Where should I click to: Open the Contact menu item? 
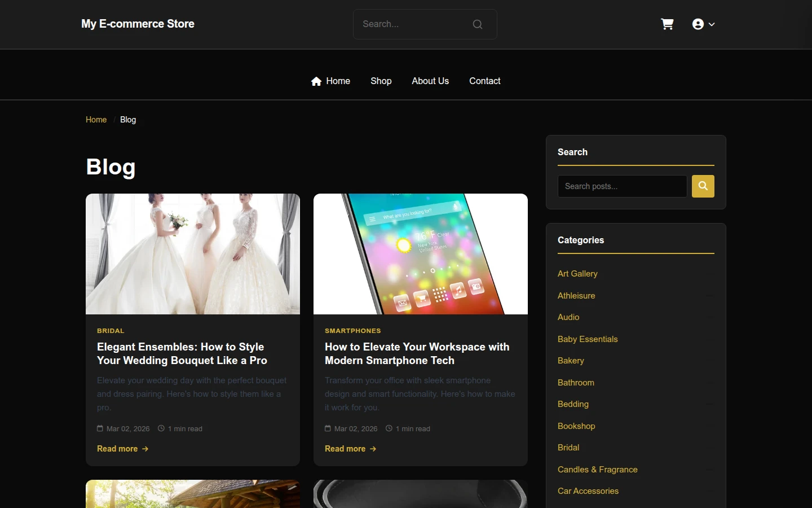pyautogui.click(x=485, y=81)
